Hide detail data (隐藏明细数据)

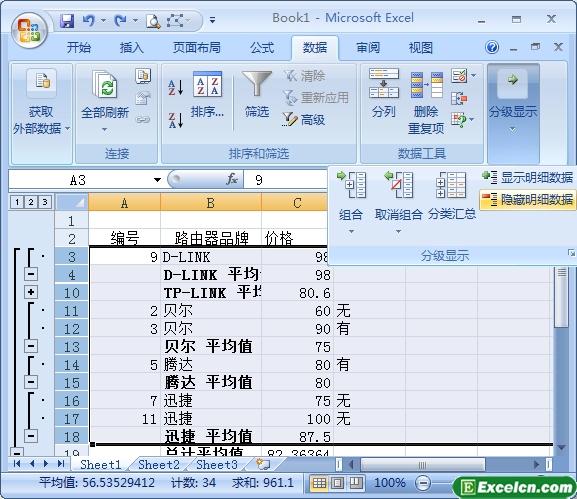tap(527, 200)
